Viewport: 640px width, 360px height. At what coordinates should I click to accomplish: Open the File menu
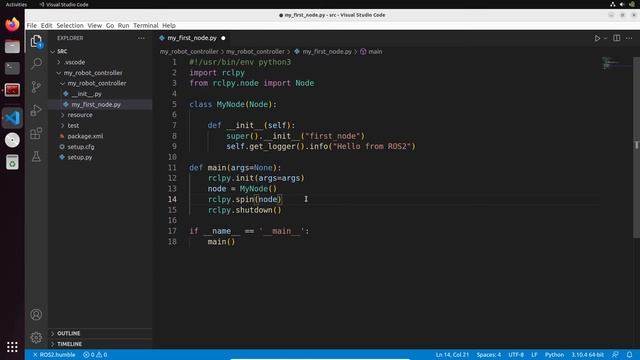[32, 25]
